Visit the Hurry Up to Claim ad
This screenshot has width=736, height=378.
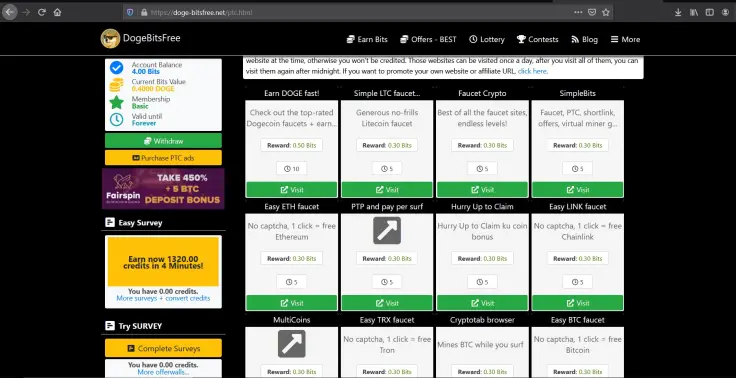coord(482,303)
